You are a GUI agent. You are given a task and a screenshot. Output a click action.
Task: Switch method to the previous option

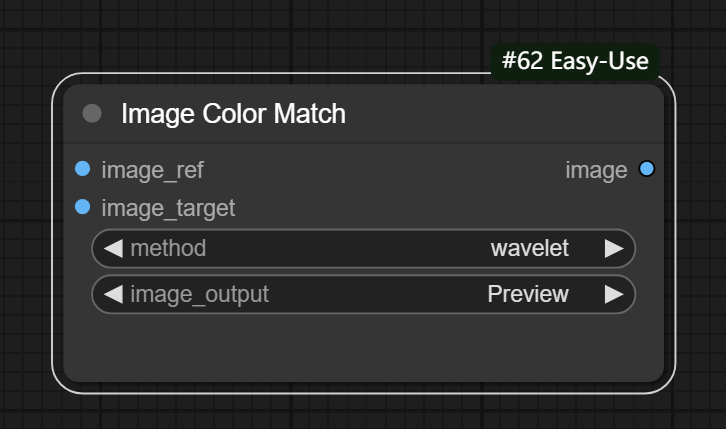point(113,249)
